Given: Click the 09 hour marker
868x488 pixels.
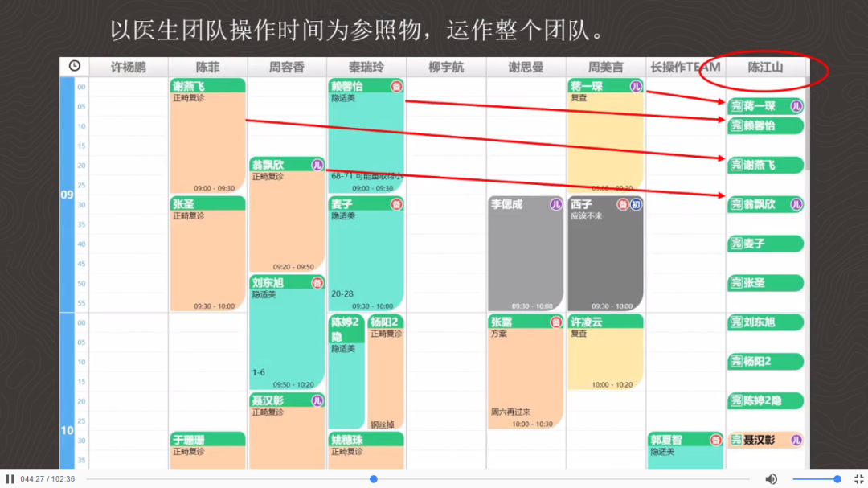Looking at the screenshot, I should pyautogui.click(x=67, y=195).
